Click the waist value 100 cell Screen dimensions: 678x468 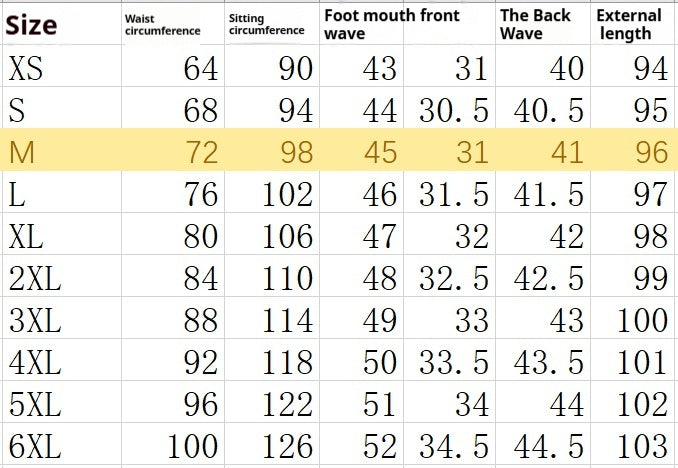(x=192, y=446)
